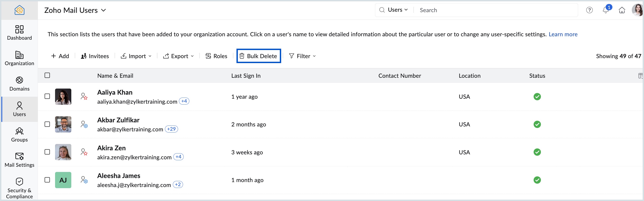Click the search magnifier icon
Viewport: 644px width, 201px height.
pyautogui.click(x=382, y=10)
